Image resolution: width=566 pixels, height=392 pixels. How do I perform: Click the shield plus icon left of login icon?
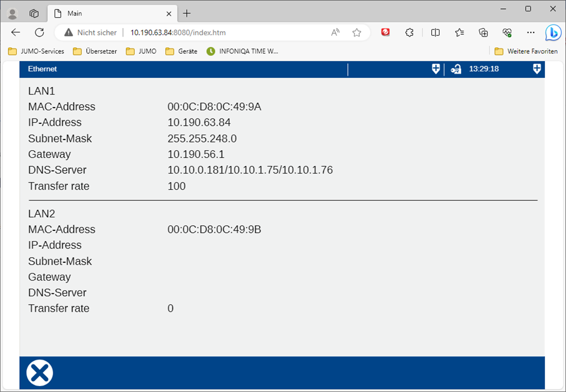[x=435, y=69]
